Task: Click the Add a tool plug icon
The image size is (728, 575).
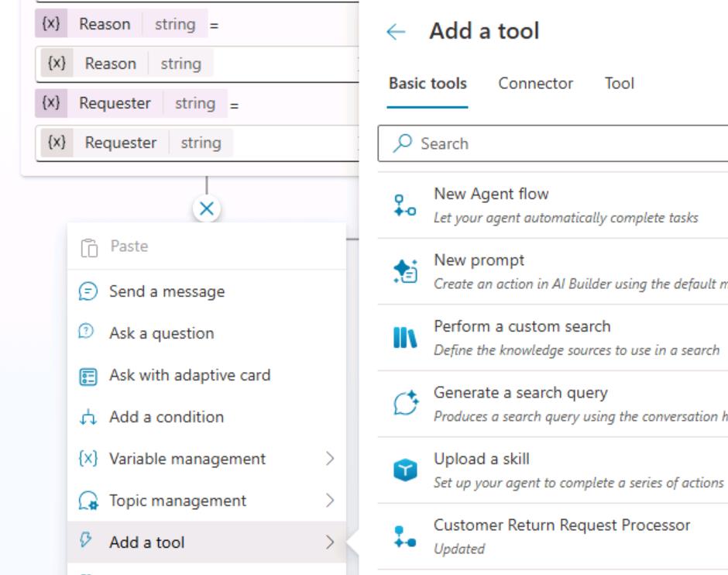Action: 85,539
